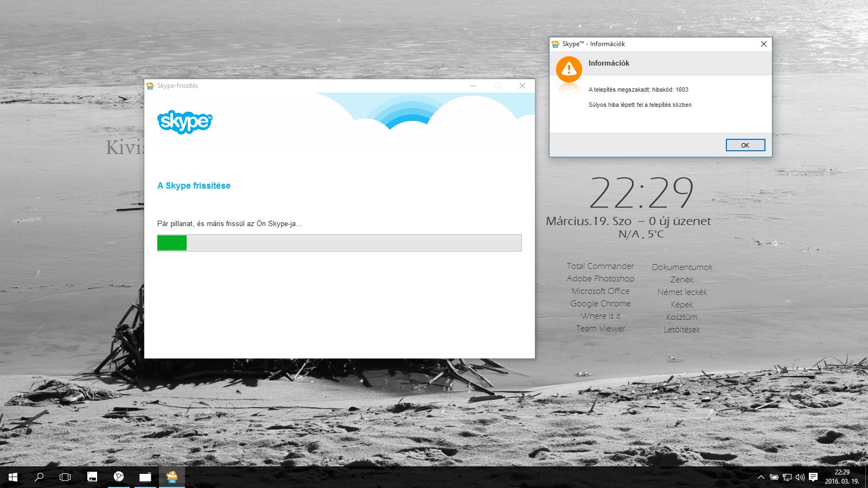This screenshot has width=868, height=488.
Task: Click the green Skype update progress bar
Action: click(339, 242)
